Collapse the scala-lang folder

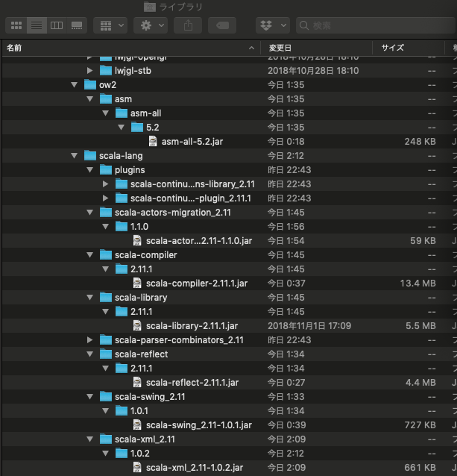(75, 156)
